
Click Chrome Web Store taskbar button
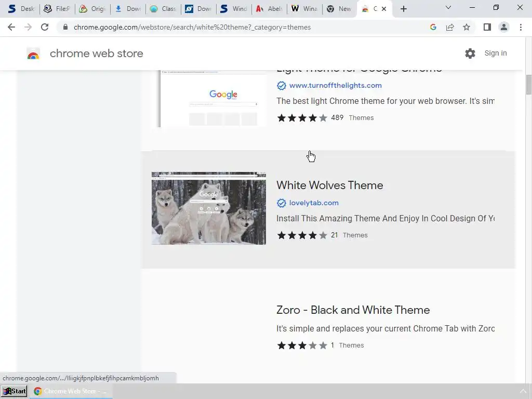coord(71,391)
